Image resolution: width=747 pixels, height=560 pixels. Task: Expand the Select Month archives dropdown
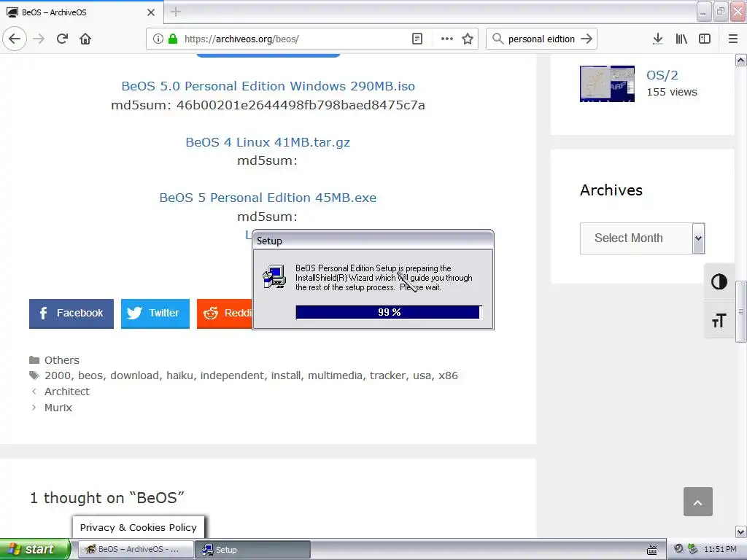tap(642, 238)
